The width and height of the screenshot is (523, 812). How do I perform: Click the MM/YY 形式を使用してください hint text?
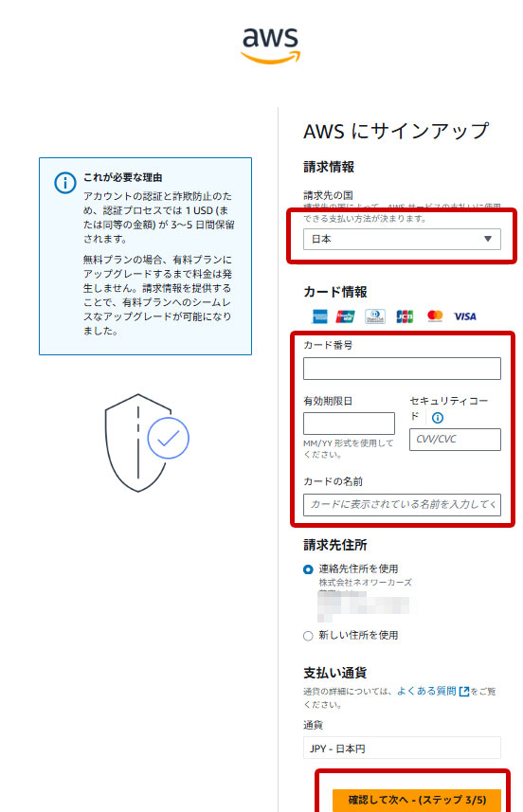point(348,449)
